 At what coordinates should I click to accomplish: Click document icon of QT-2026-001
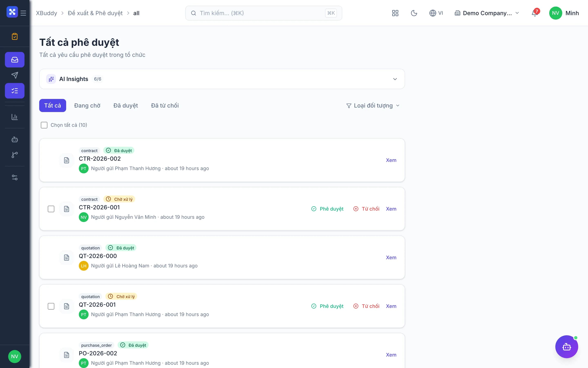coord(67,306)
